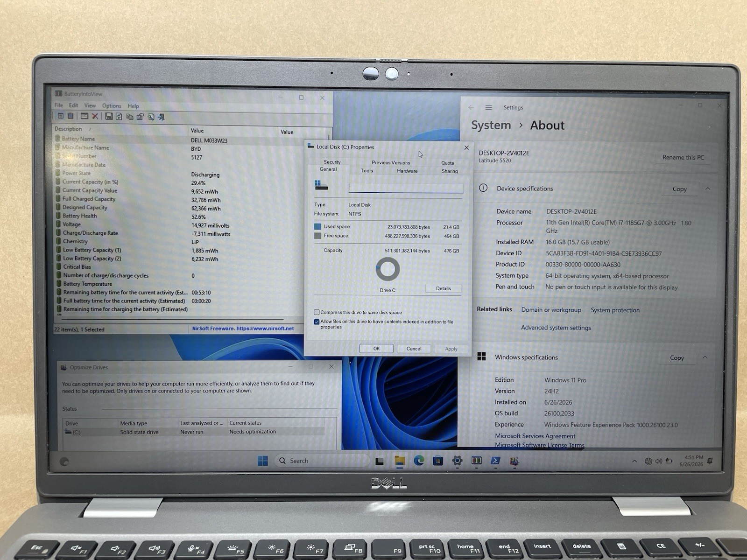Viewport: 747px width, 560px height.
Task: Show hidden tray icons chevron
Action: pos(634,461)
